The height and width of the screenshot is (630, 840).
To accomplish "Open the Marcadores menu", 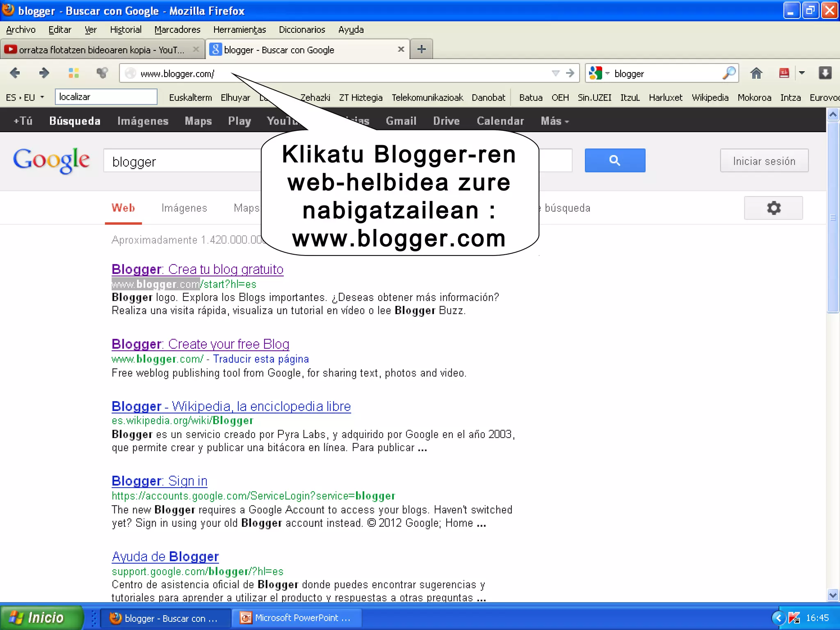I will point(177,30).
